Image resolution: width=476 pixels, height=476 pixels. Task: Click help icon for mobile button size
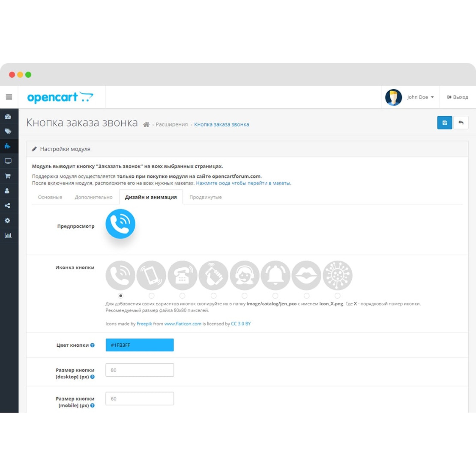pos(93,405)
